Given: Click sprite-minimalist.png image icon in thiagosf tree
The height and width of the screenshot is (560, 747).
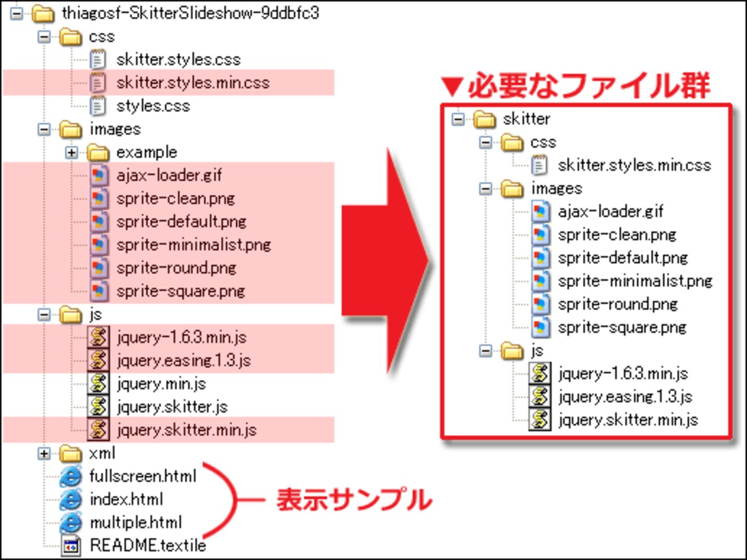Looking at the screenshot, I should coord(98,245).
